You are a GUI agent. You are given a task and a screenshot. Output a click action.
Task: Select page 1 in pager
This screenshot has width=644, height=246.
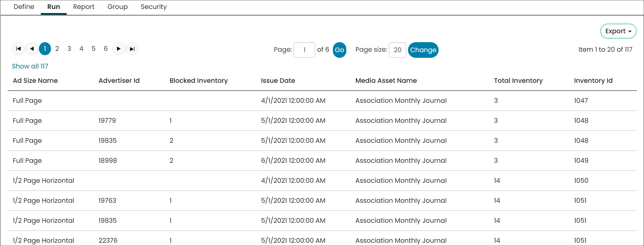pyautogui.click(x=45, y=49)
